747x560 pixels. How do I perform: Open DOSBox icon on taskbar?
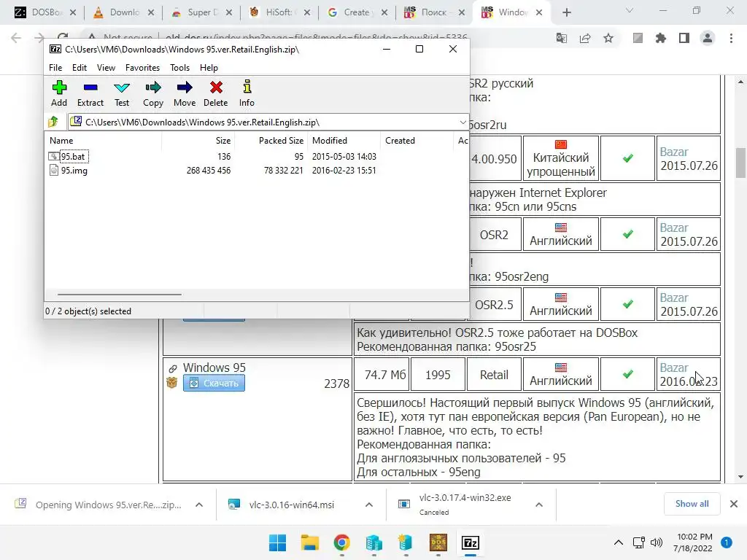[438, 542]
